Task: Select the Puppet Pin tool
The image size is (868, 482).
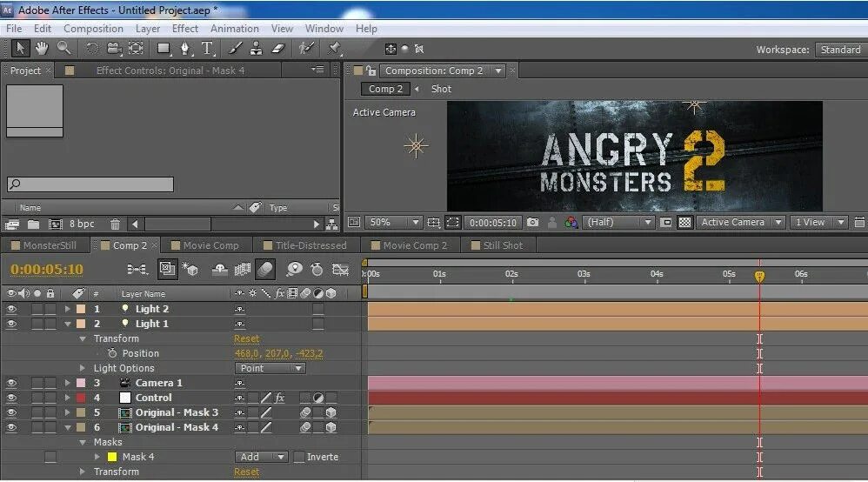Action: 334,49
